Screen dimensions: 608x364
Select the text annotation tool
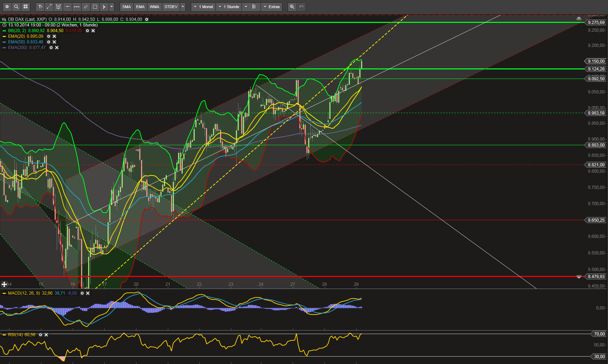[40, 7]
